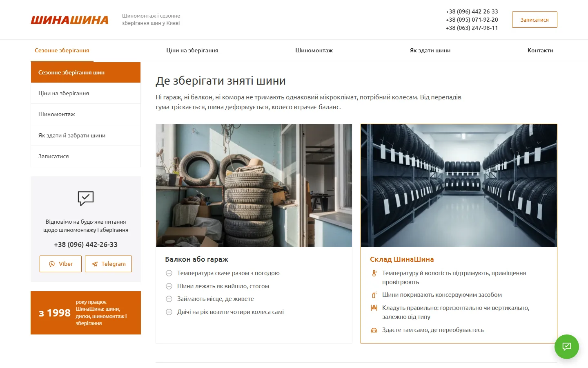Click the orange з 1998 banner
This screenshot has height=368, width=588.
tap(86, 313)
